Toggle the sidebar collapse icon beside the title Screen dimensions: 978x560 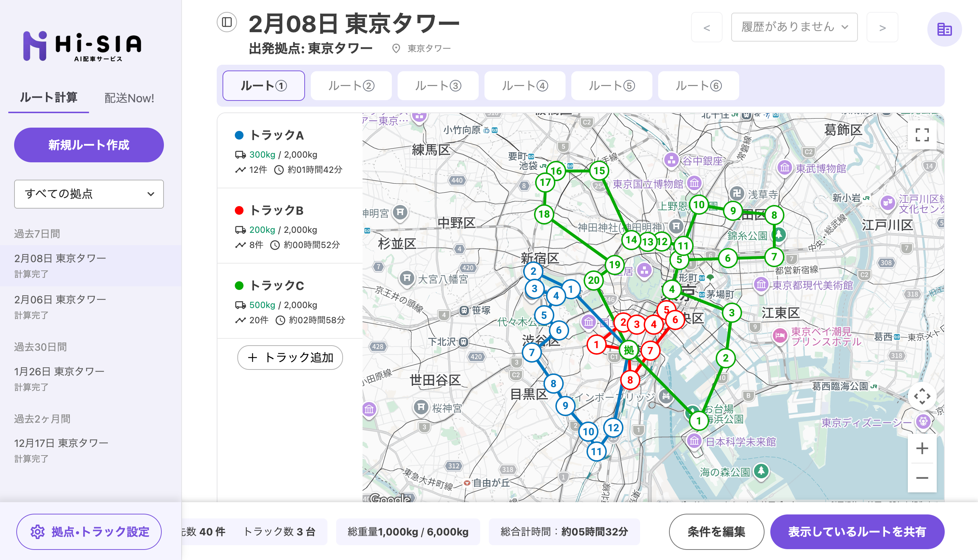click(227, 22)
